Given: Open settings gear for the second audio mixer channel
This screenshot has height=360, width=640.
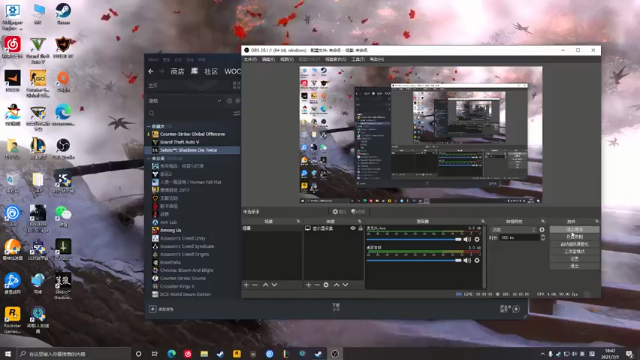Looking at the screenshot, I should 477,260.
